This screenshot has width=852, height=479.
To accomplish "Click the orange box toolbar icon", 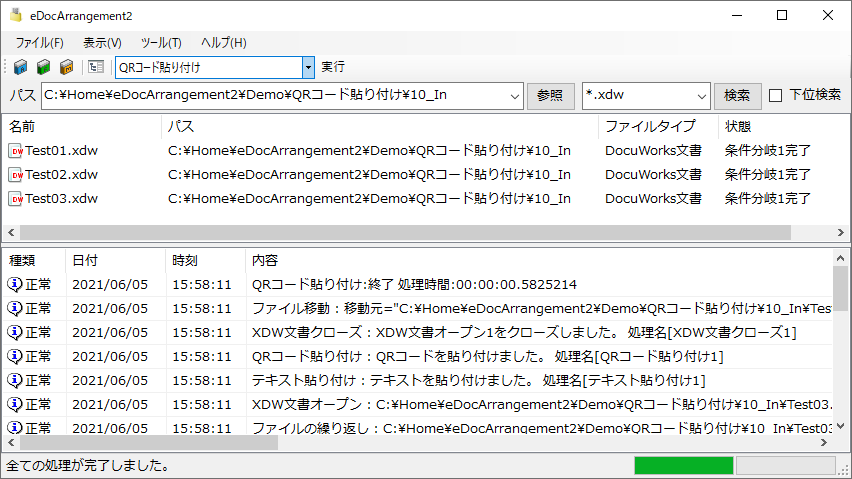I will (x=66, y=67).
